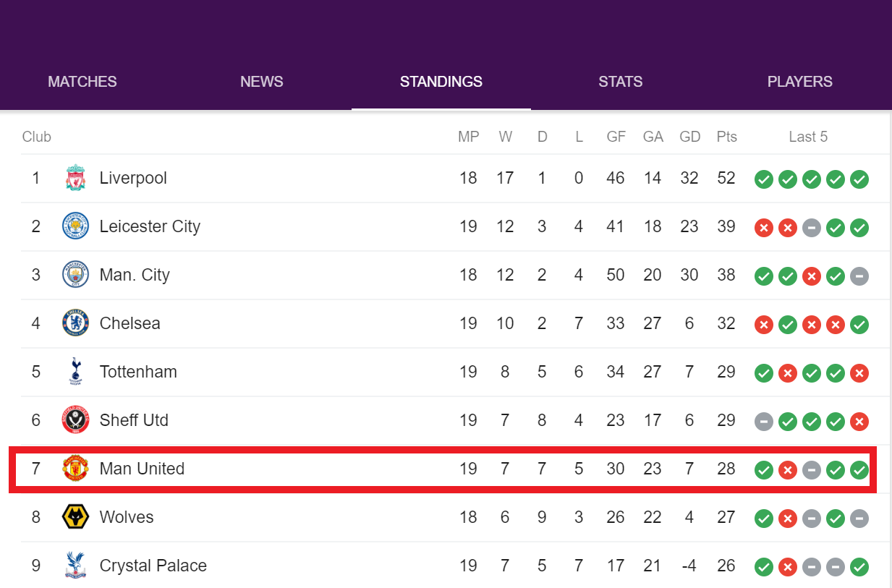The width and height of the screenshot is (892, 588).
Task: Click the Pts column header
Action: coord(727,137)
